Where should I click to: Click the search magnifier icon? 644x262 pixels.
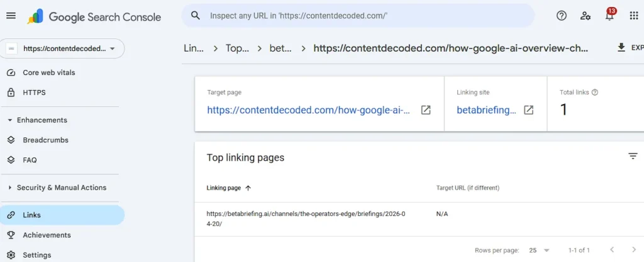click(x=196, y=16)
